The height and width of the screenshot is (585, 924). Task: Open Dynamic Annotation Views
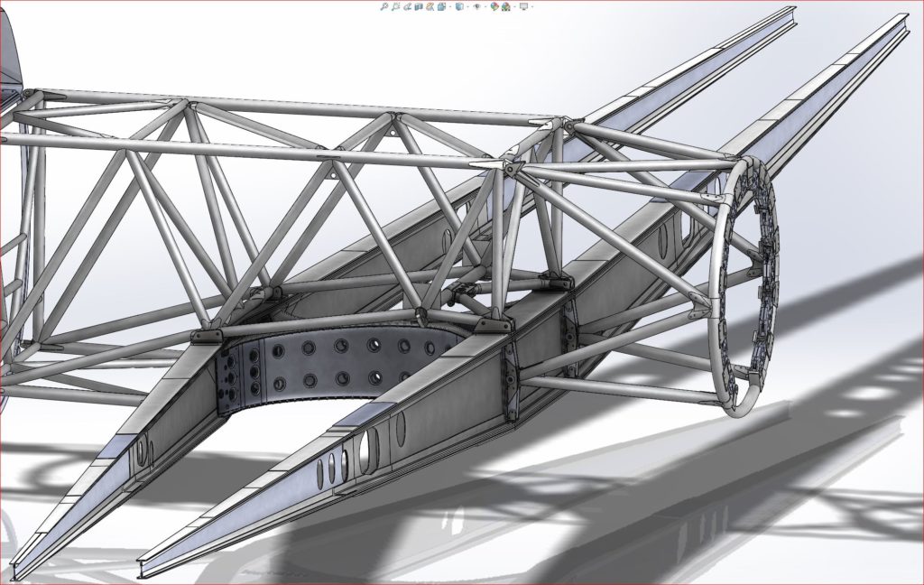[x=430, y=7]
